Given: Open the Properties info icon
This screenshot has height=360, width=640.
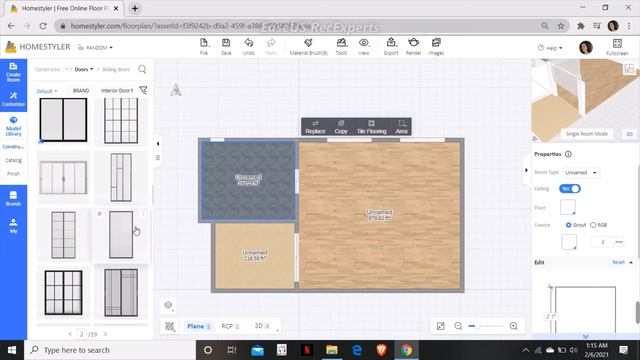Looking at the screenshot, I should tap(568, 154).
